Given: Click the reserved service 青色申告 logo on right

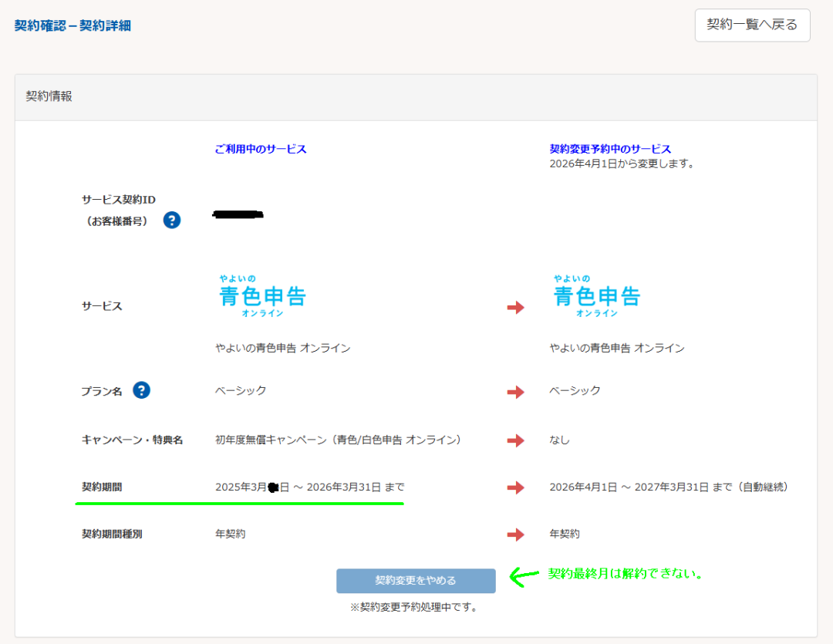Looking at the screenshot, I should 596,296.
